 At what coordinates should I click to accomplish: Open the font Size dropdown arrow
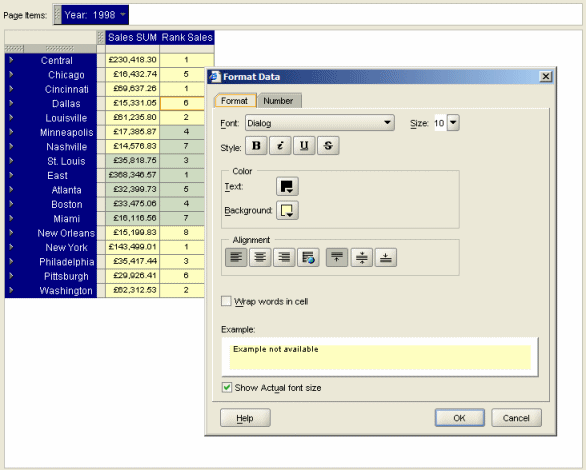click(x=453, y=123)
